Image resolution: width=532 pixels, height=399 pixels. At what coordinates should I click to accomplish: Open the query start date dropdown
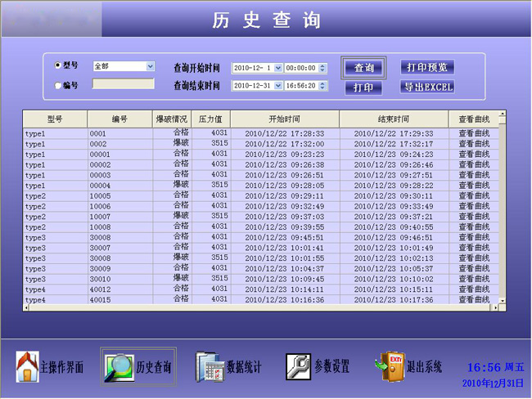tap(278, 68)
